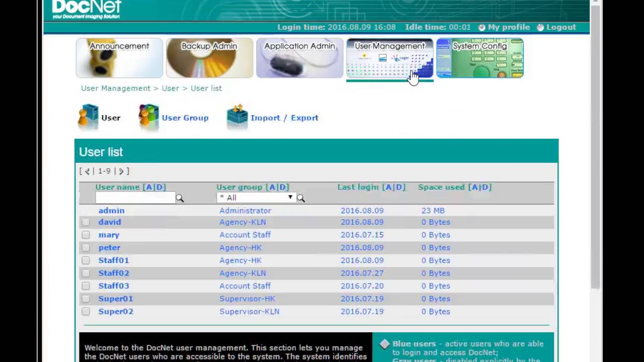Click the User name search field
The height and width of the screenshot is (362, 644).
point(135,198)
